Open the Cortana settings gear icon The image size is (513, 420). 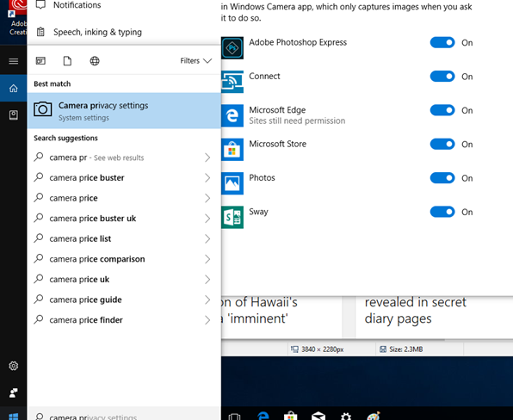[x=14, y=366]
